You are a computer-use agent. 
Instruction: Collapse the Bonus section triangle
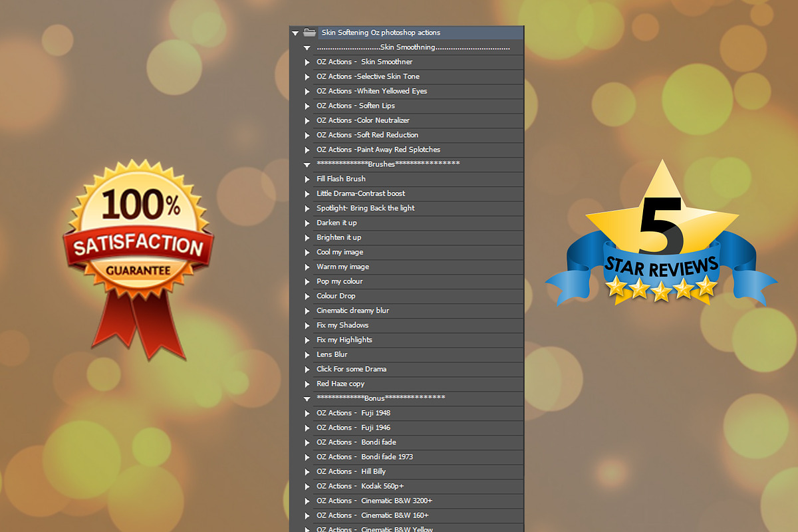tap(307, 398)
